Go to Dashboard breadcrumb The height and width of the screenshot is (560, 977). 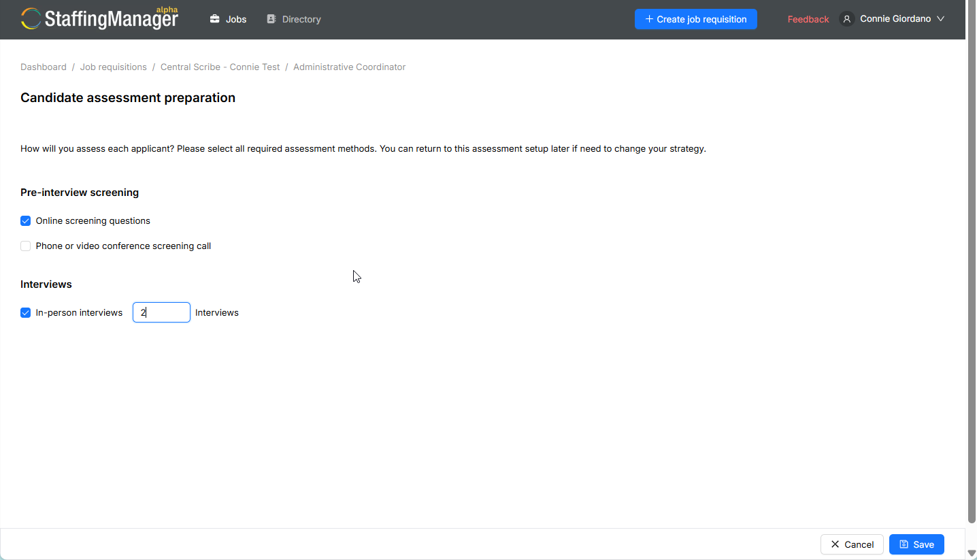(x=44, y=67)
